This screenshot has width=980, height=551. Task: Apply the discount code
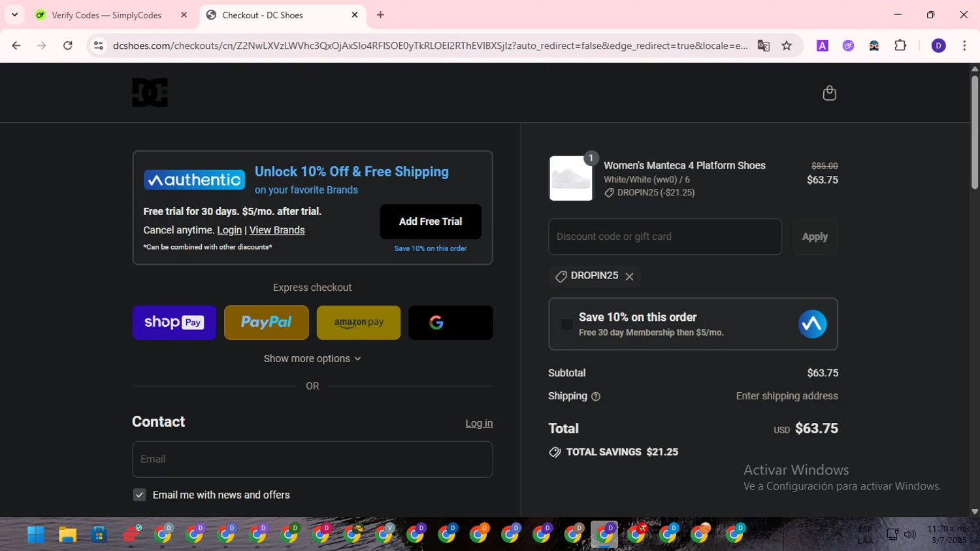pyautogui.click(x=815, y=237)
